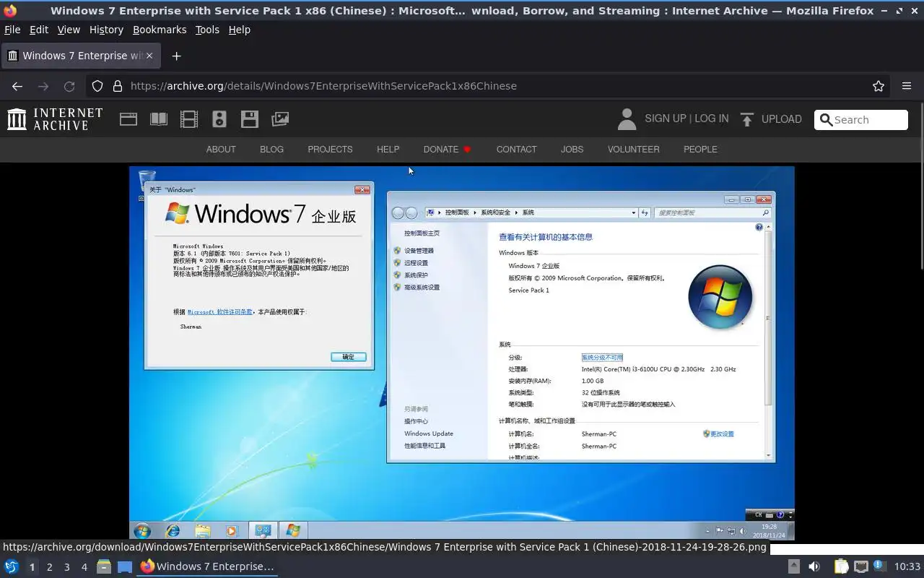924x578 pixels.
Task: Open the File menu
Action: coord(12,30)
